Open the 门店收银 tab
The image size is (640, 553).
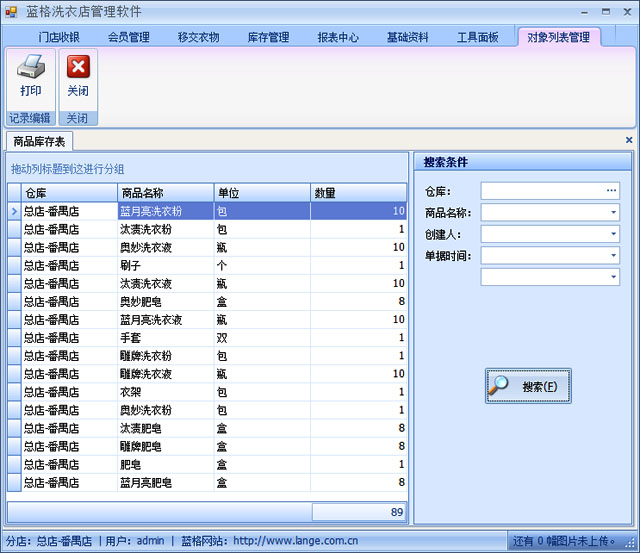59,37
